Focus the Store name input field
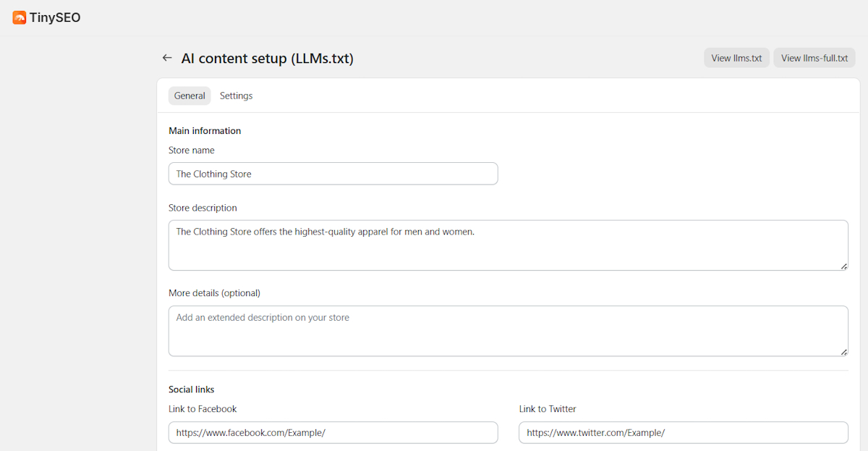Image resolution: width=868 pixels, height=451 pixels. pos(333,174)
